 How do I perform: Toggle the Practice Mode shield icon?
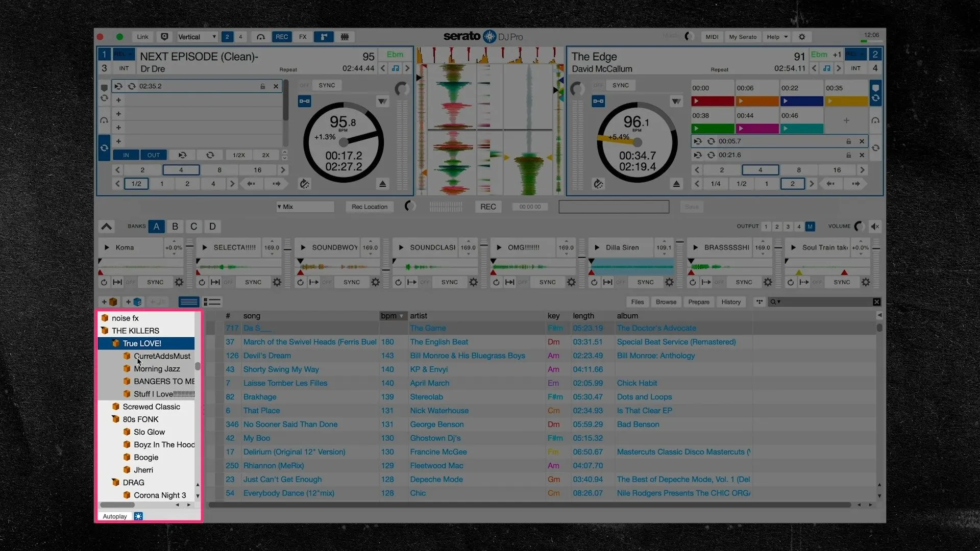pyautogui.click(x=164, y=37)
